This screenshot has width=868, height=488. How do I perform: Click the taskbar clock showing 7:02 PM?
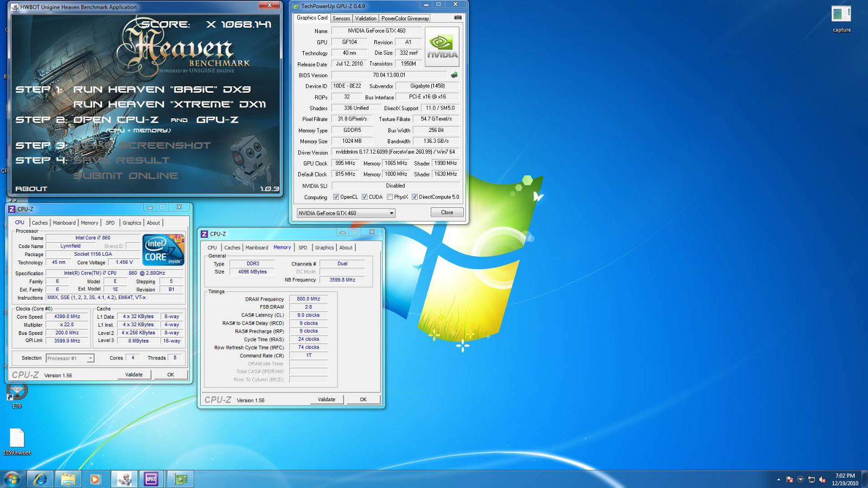[x=845, y=479]
